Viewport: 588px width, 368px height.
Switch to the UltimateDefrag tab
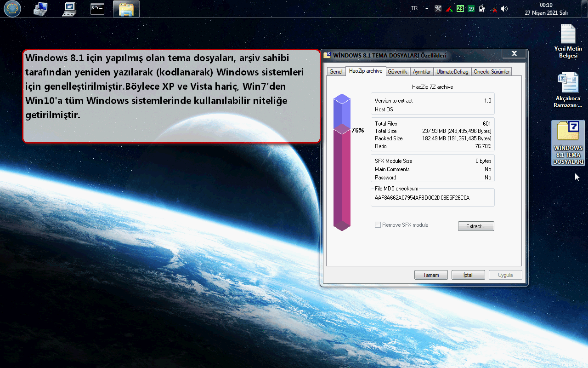(452, 72)
